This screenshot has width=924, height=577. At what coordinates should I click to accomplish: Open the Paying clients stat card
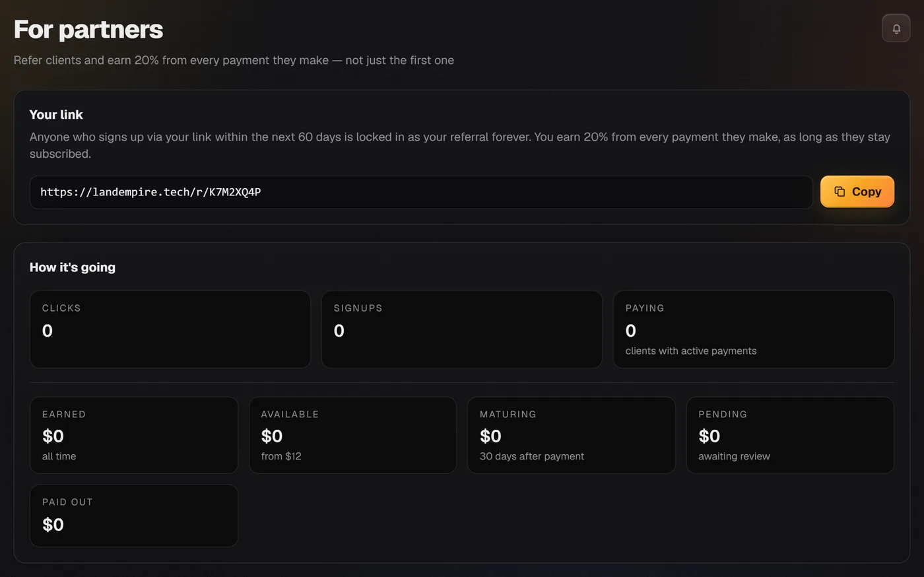[x=754, y=329]
